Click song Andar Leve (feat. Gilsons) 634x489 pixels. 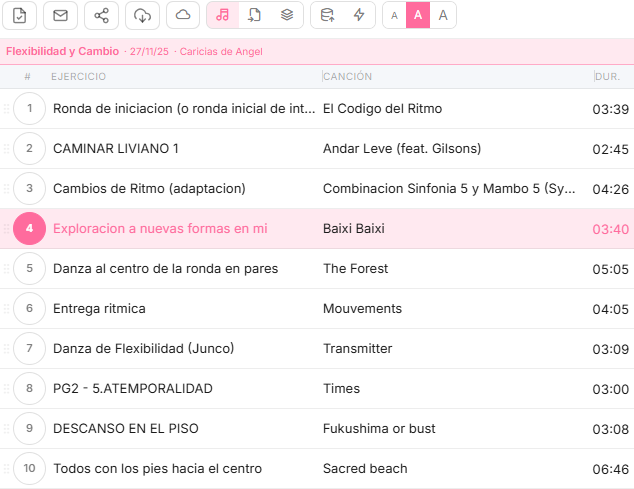402,149
